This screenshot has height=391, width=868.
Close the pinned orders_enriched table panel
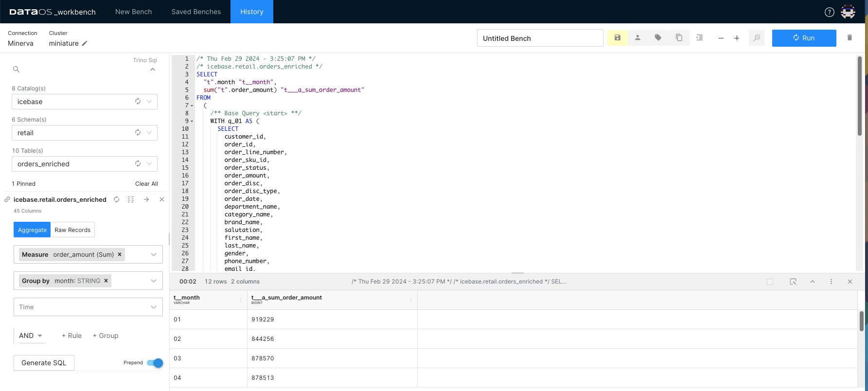[162, 199]
